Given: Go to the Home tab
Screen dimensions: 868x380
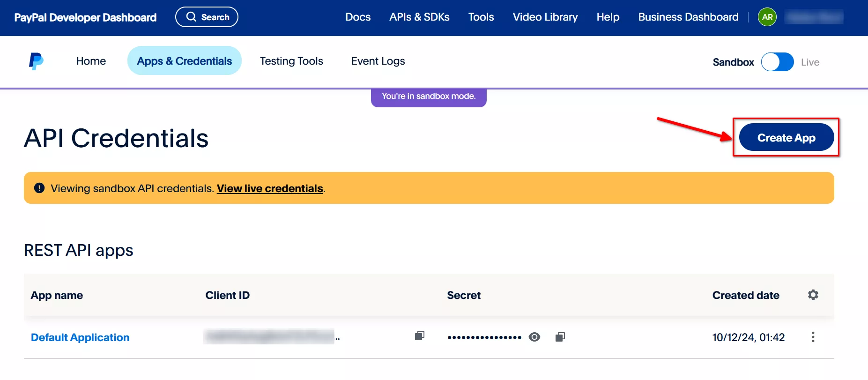Looking at the screenshot, I should (91, 61).
